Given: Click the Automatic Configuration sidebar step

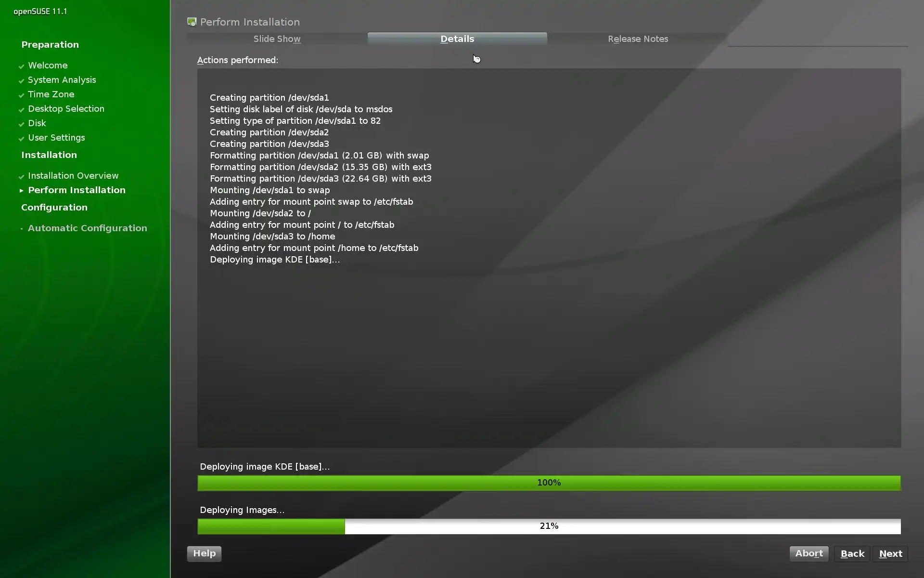Looking at the screenshot, I should [87, 228].
